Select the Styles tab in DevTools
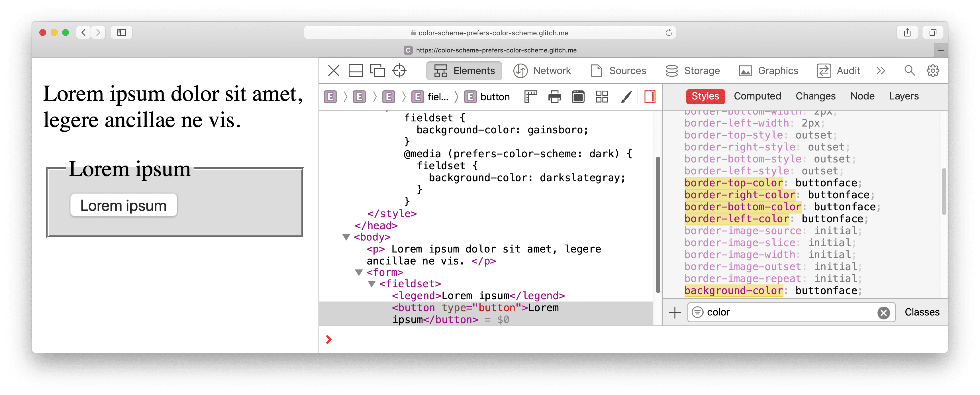 705,96
